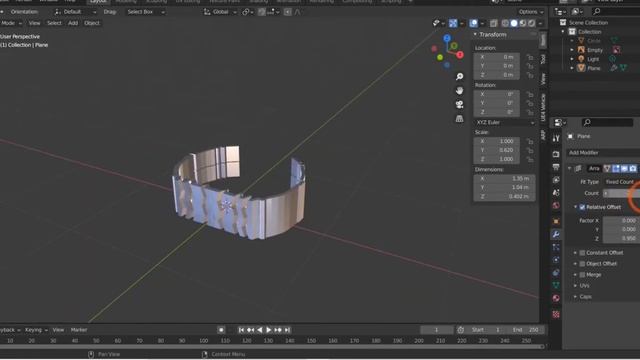Screen dimensions: 640x360
Task: Open the viewport Object menu
Action: pos(92,23)
